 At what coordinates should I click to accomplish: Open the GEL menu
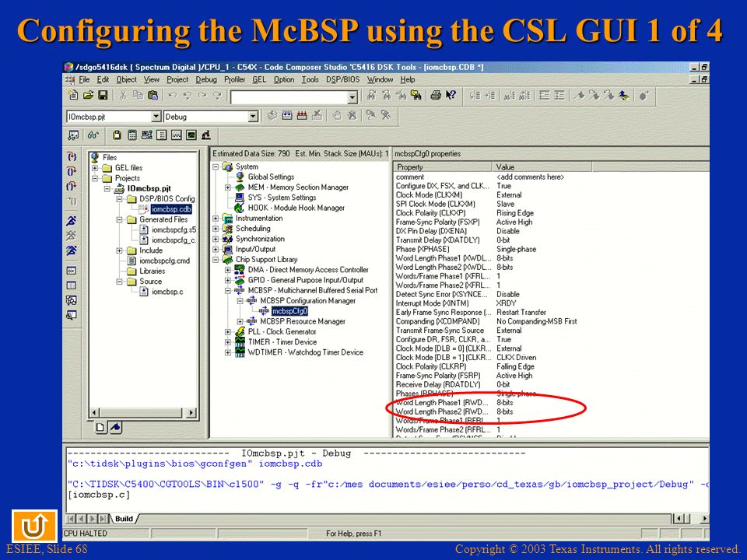pos(259,79)
